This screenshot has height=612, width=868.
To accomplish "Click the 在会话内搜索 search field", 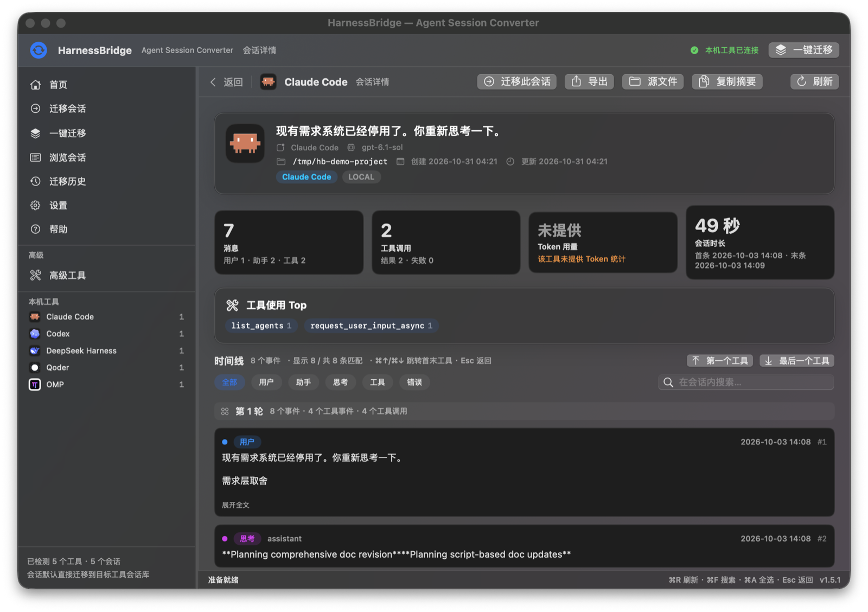I will 746,382.
